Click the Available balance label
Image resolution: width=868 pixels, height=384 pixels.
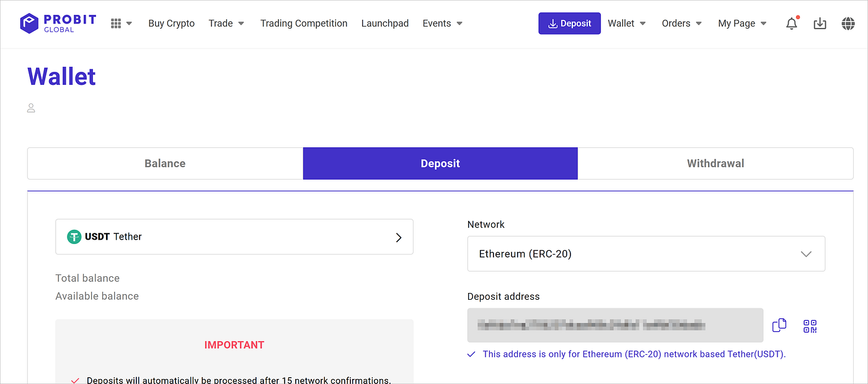coord(97,296)
